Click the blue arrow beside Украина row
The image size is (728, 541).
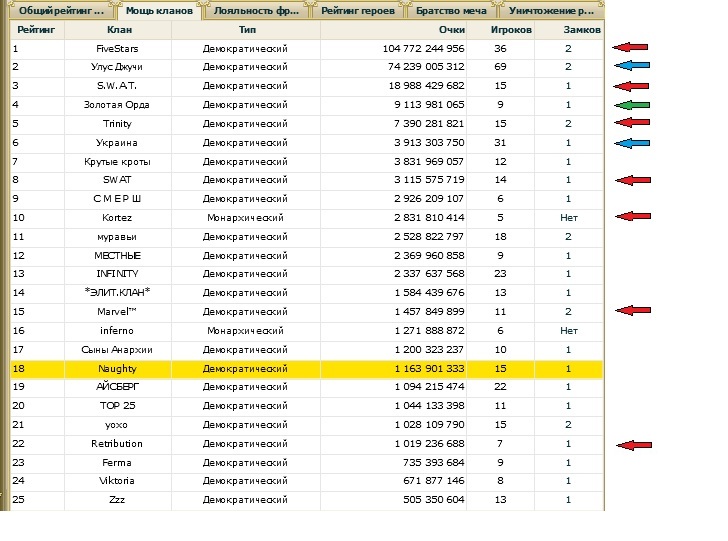coord(630,142)
